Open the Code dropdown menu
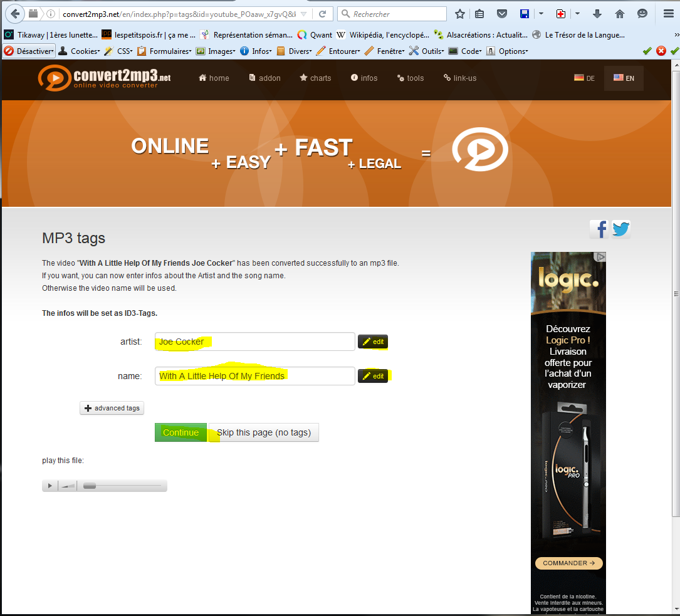The width and height of the screenshot is (680, 616). [x=465, y=51]
